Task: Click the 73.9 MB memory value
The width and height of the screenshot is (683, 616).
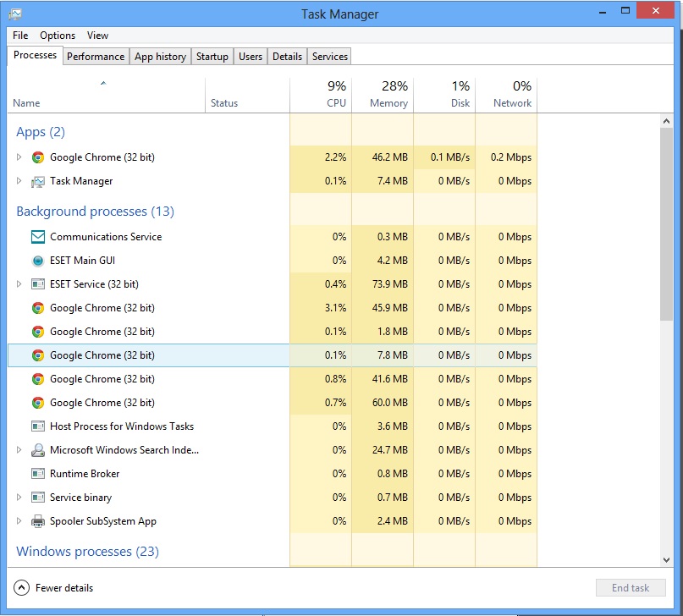Action: pos(390,284)
